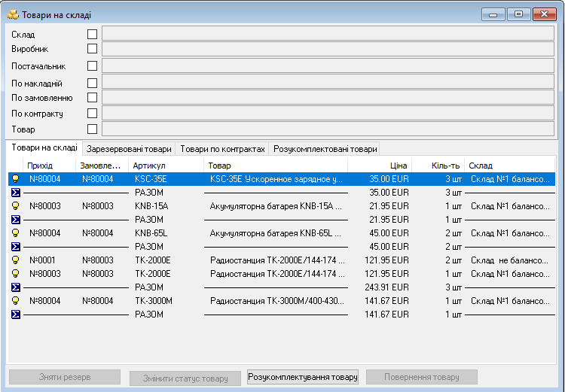Switch to the Зарезервовані товари tab

pyautogui.click(x=128, y=149)
